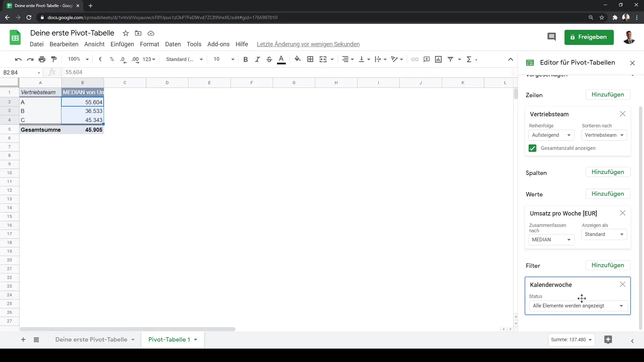Activate the paint format tool

(54, 59)
